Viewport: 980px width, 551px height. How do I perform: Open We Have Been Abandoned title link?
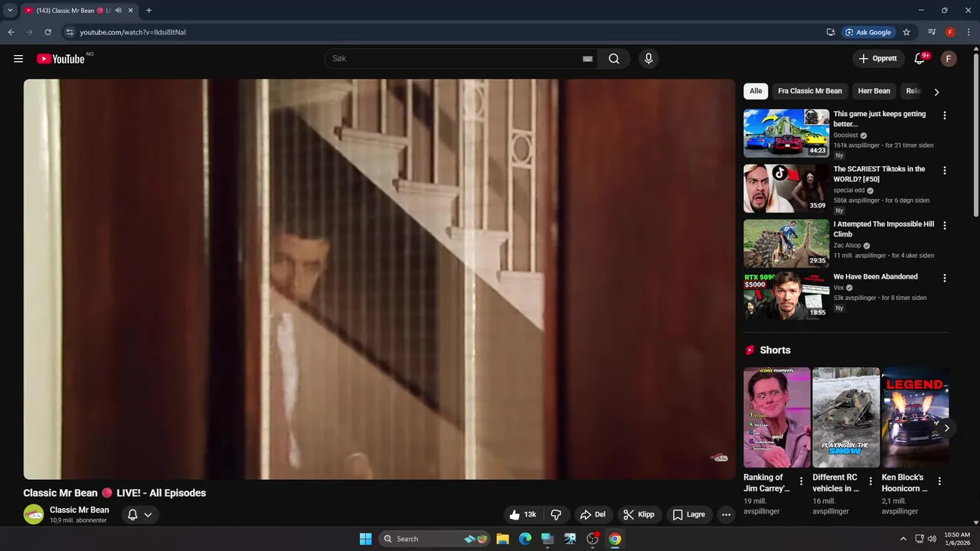click(x=875, y=277)
